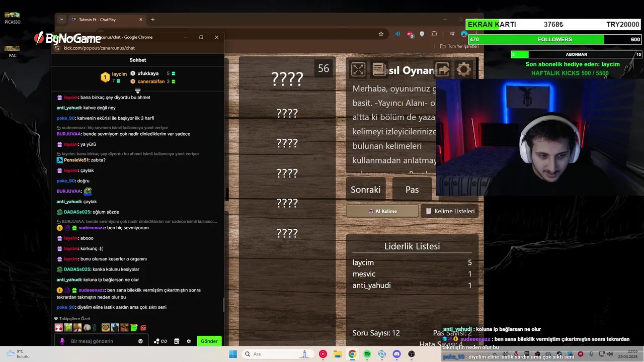Click the purple microphone icon in chat input

[62, 341]
